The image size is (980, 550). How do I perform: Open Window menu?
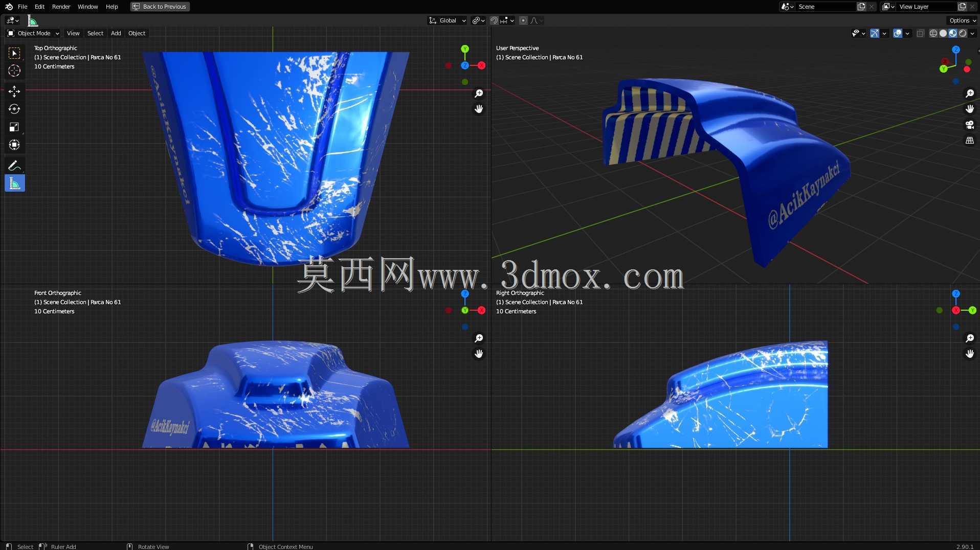(x=87, y=7)
